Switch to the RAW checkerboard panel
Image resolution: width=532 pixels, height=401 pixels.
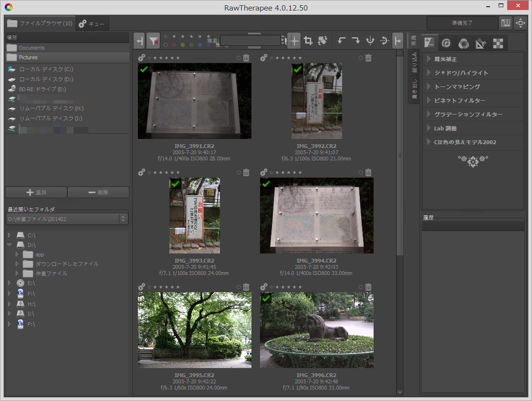pos(498,43)
